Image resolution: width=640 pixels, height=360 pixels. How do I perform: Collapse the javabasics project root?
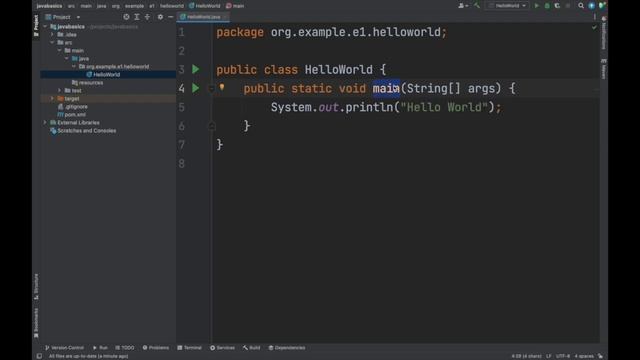(45, 27)
